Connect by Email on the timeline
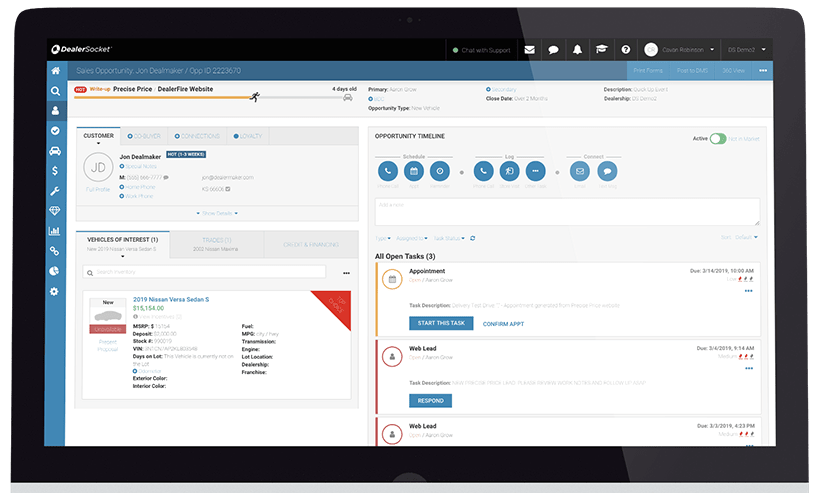The height and width of the screenshot is (493, 819). point(580,171)
